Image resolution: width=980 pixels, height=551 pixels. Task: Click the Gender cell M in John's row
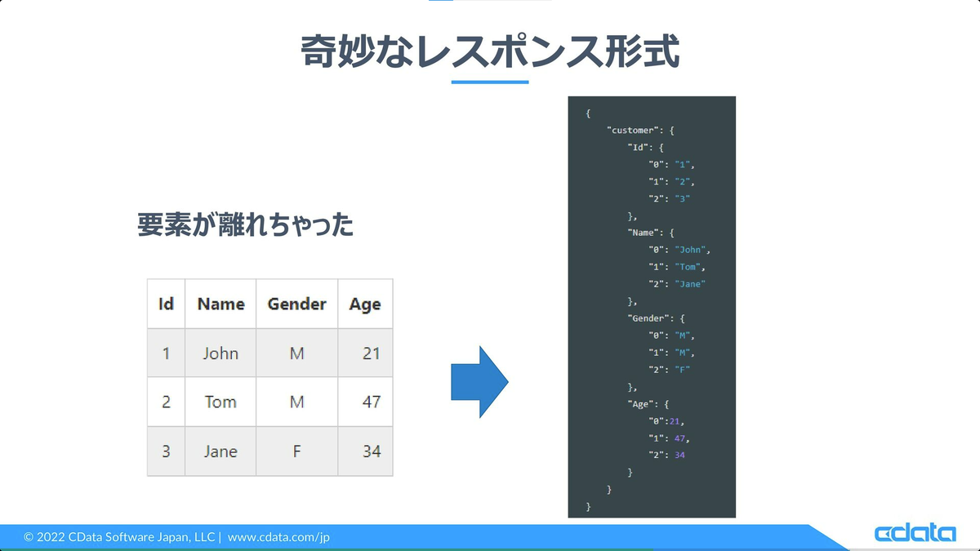[296, 353]
